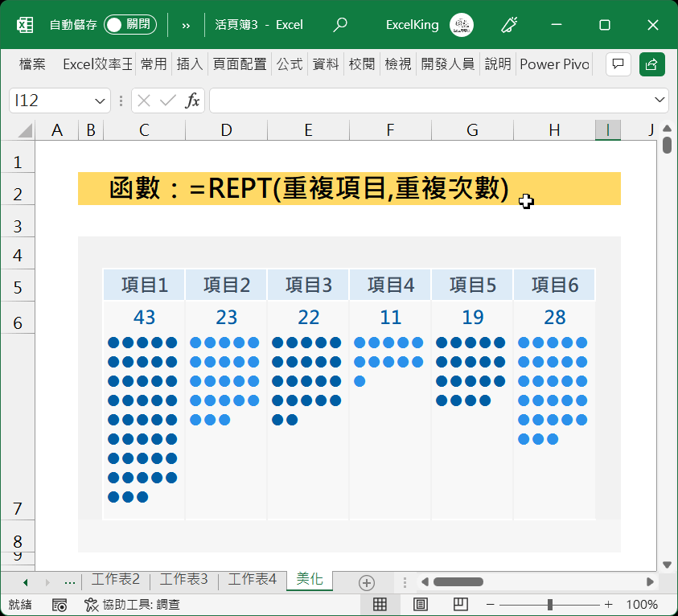Click the macro recording icon in status bar
The image size is (678, 616).
point(59,605)
